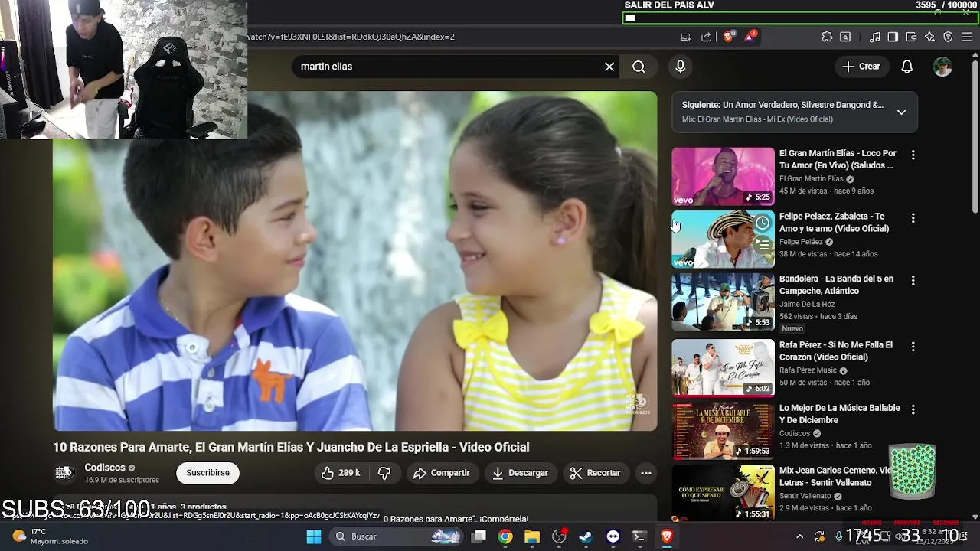Open the Codiscos channel name link
The height and width of the screenshot is (551, 980).
105,468
